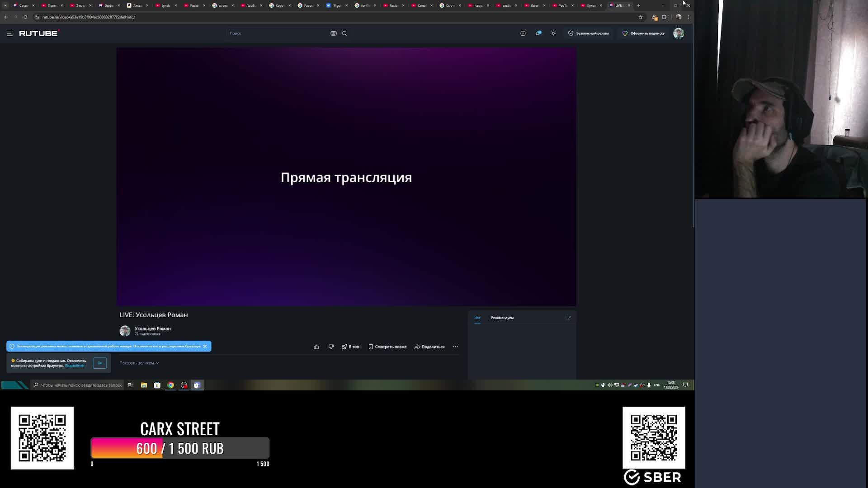Like the live stream video
The height and width of the screenshot is (488, 868).
(x=316, y=347)
